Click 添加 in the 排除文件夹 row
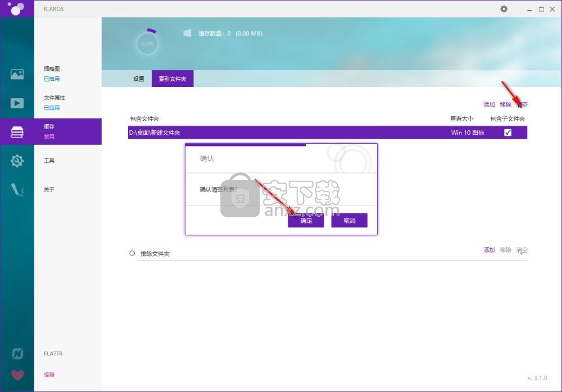 (x=489, y=250)
